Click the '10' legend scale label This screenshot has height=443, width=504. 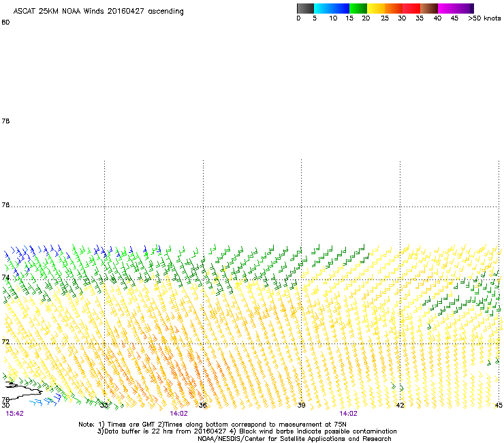(333, 18)
